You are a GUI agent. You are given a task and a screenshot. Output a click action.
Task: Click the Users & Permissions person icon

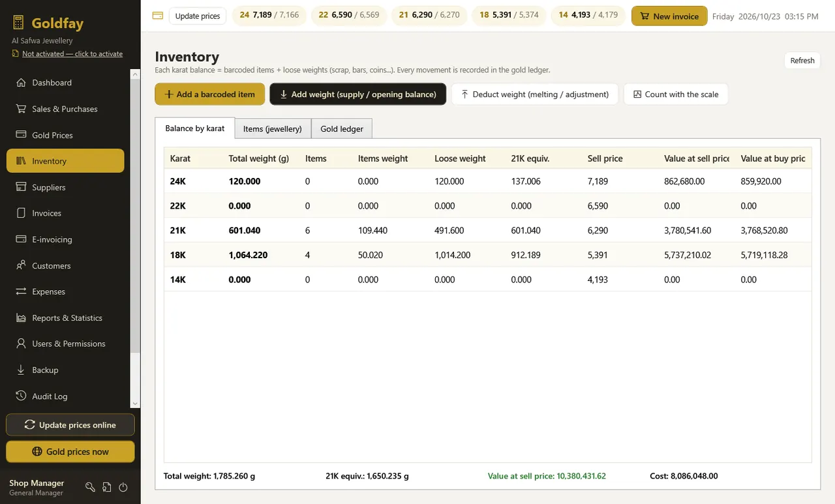20,344
